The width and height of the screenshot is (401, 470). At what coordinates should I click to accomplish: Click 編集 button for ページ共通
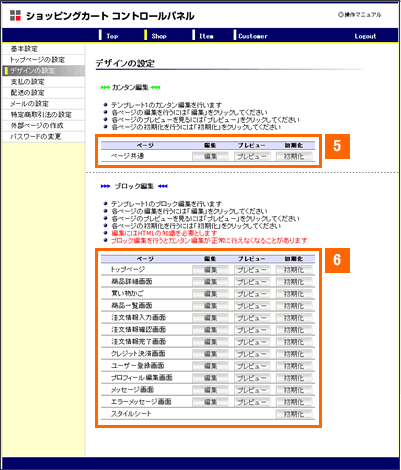point(210,156)
